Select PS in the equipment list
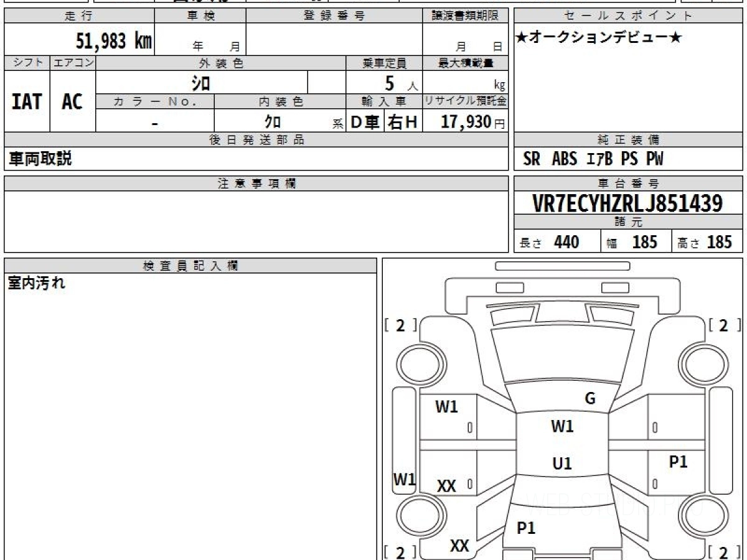The image size is (747, 560). tap(629, 159)
